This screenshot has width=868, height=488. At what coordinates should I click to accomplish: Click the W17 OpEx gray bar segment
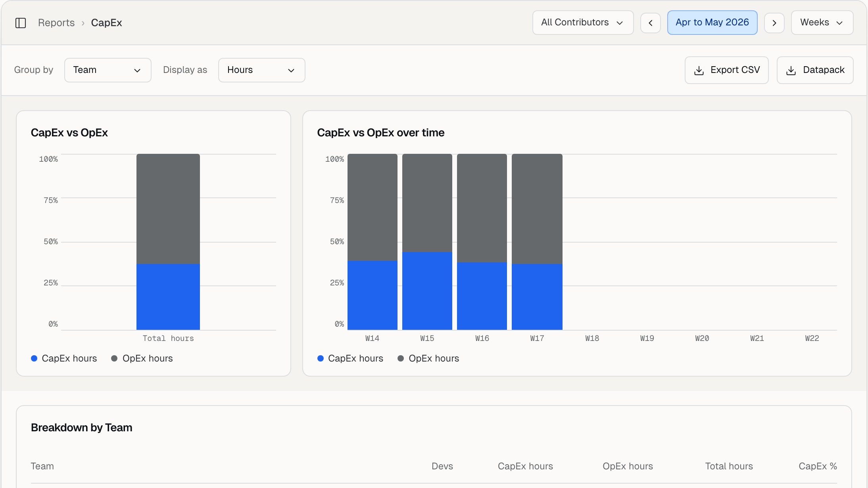537,209
